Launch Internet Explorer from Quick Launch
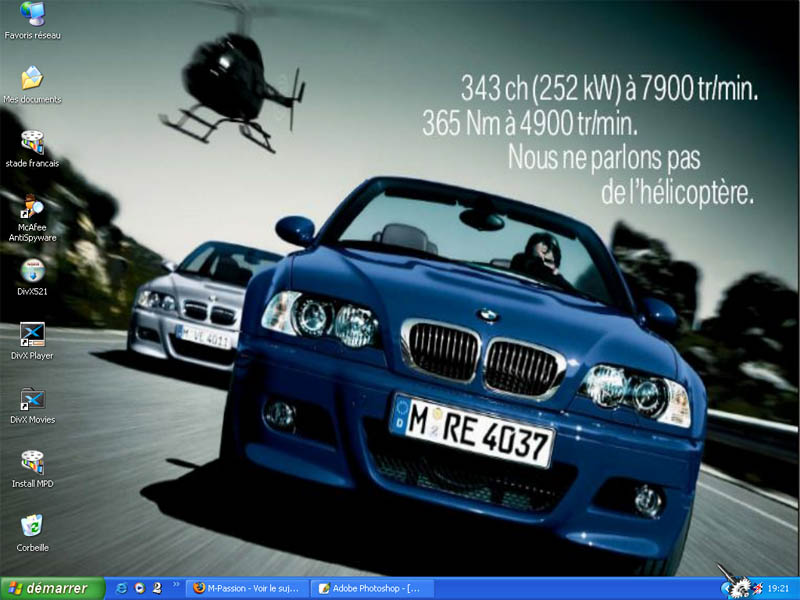Image resolution: width=800 pixels, height=600 pixels. coord(121,588)
